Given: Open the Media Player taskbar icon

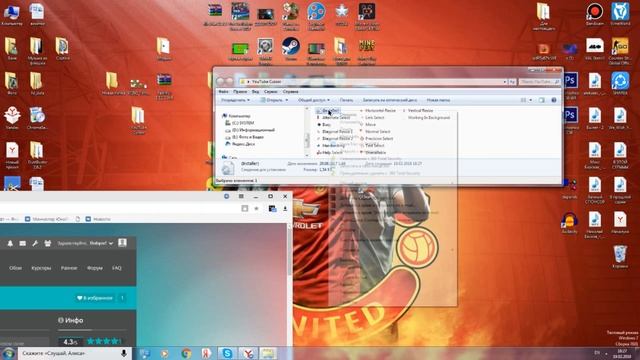Looking at the screenshot, I should 165,353.
